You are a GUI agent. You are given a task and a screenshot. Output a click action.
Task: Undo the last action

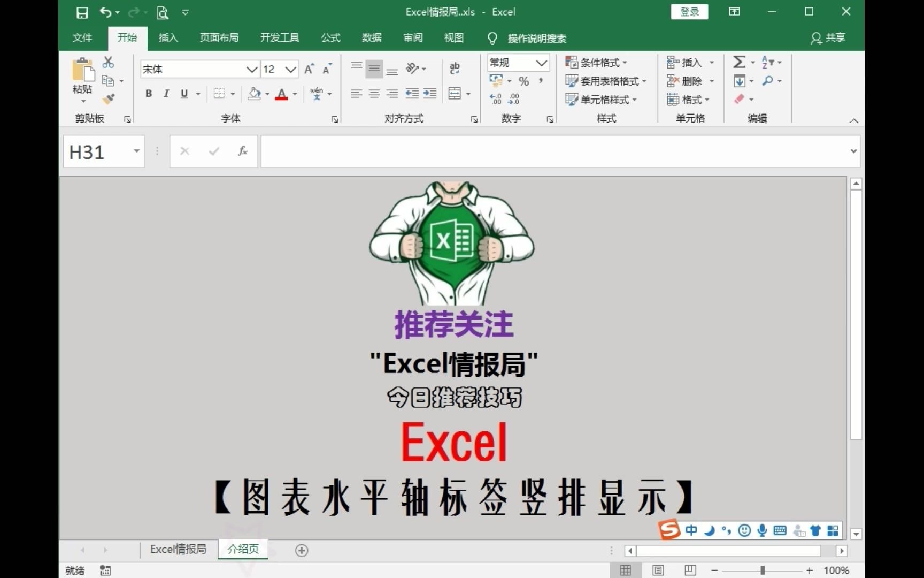106,12
